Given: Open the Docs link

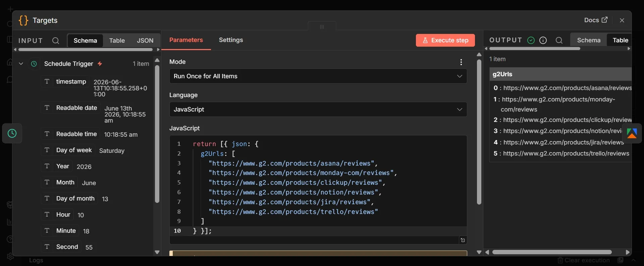Looking at the screenshot, I should pos(596,20).
